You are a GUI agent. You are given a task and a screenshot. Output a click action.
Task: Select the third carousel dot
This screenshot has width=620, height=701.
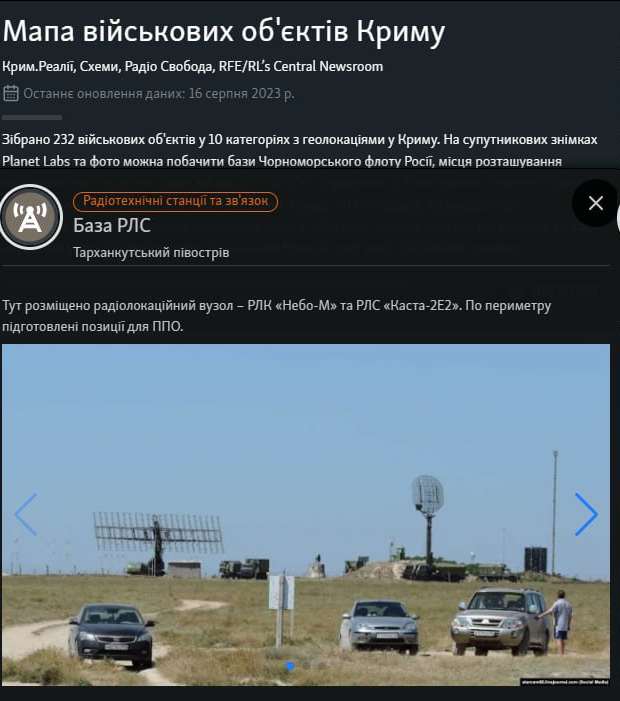click(x=322, y=666)
